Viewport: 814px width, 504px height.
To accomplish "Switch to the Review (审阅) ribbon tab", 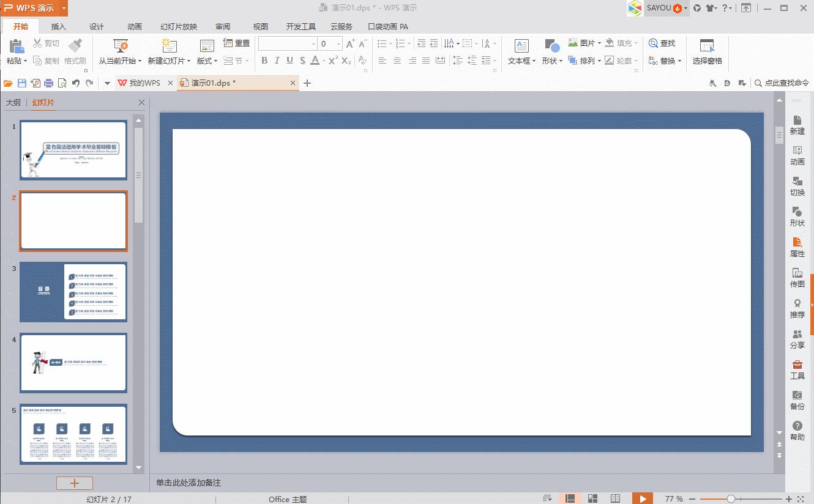I will pos(223,26).
